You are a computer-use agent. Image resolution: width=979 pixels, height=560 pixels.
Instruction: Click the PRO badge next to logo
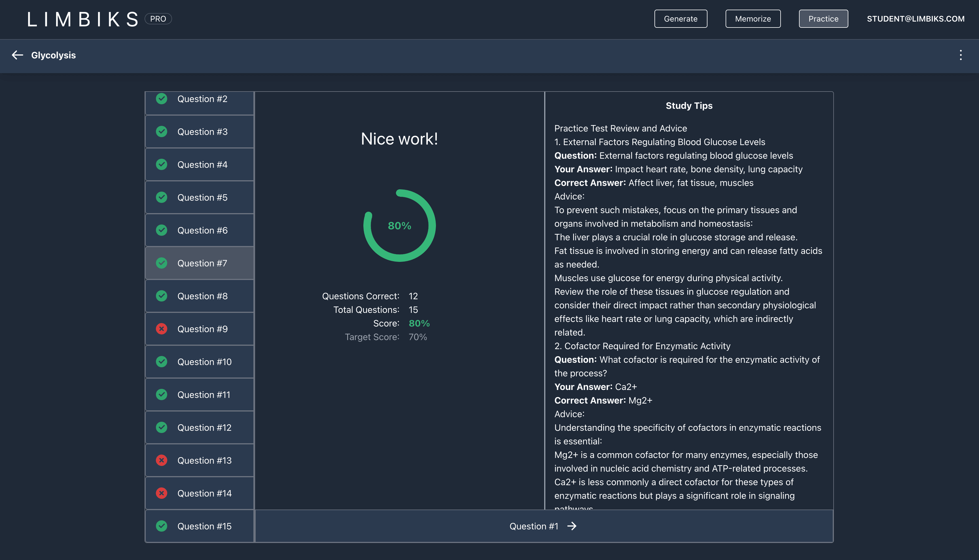pos(158,19)
